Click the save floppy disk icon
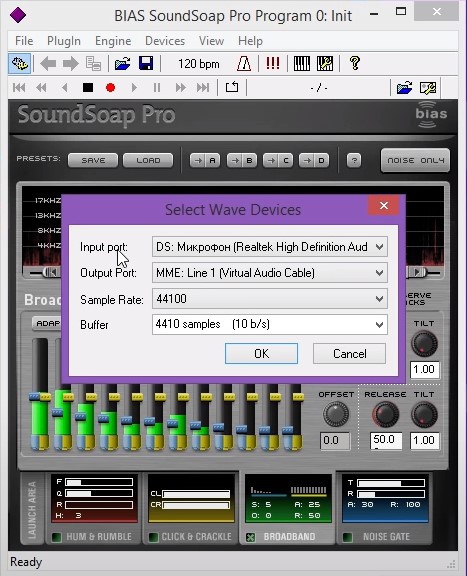The width and height of the screenshot is (467, 576). pos(146,64)
